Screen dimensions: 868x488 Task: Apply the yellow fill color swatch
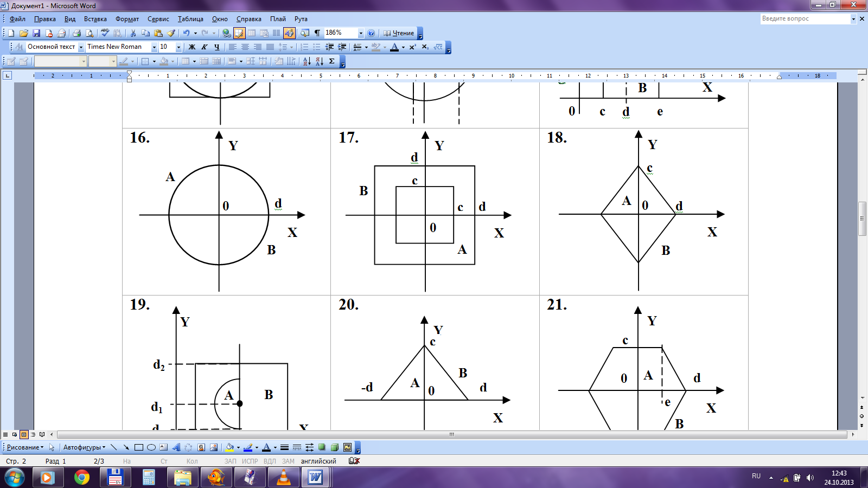pyautogui.click(x=230, y=447)
